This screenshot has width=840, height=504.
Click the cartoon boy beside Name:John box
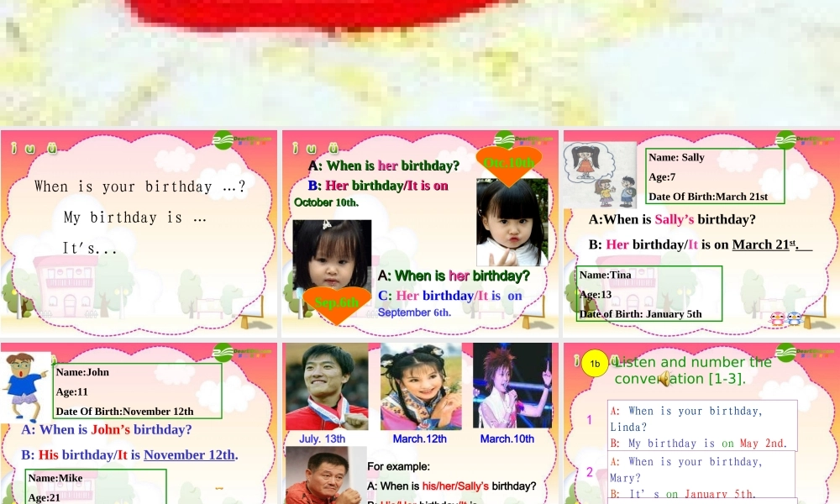(x=24, y=386)
